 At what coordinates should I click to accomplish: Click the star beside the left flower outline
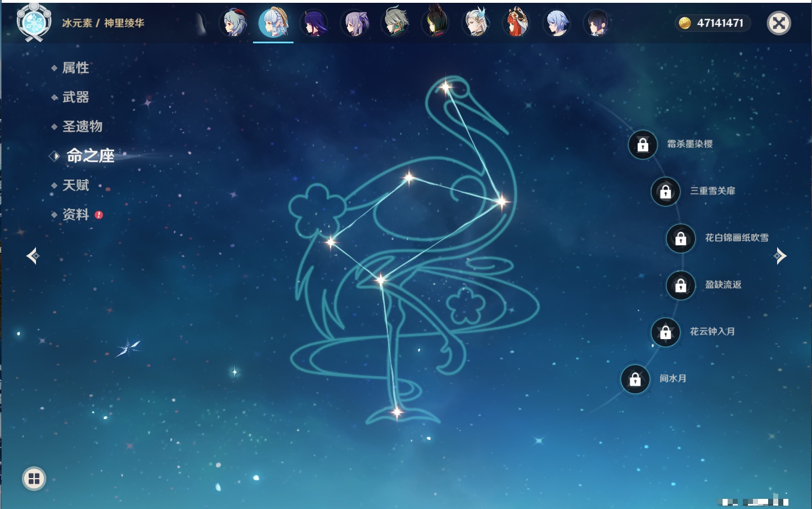[x=331, y=242]
